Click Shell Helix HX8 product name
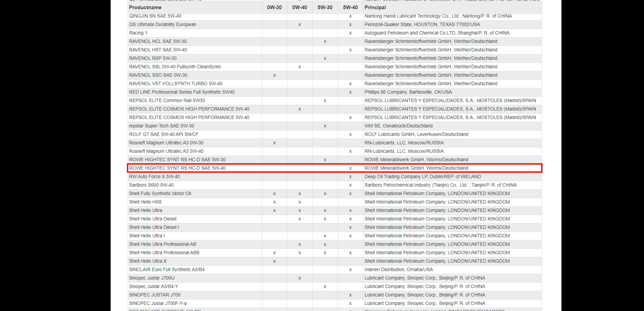Viewport: 644px width, 311px height. [x=145, y=202]
